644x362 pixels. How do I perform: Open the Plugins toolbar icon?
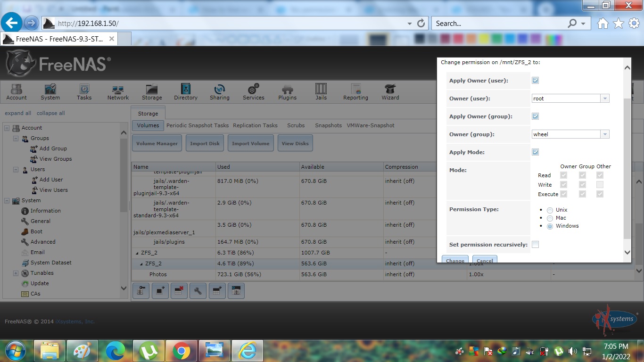click(287, 92)
